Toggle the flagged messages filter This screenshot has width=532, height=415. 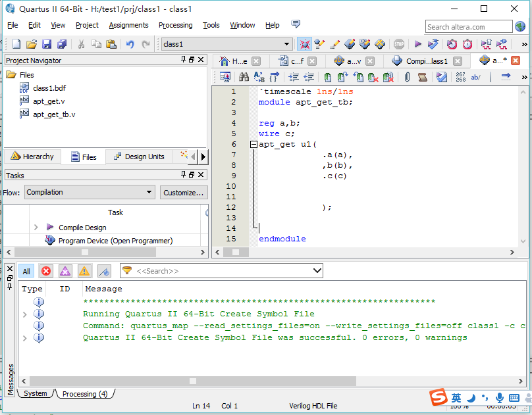104,271
